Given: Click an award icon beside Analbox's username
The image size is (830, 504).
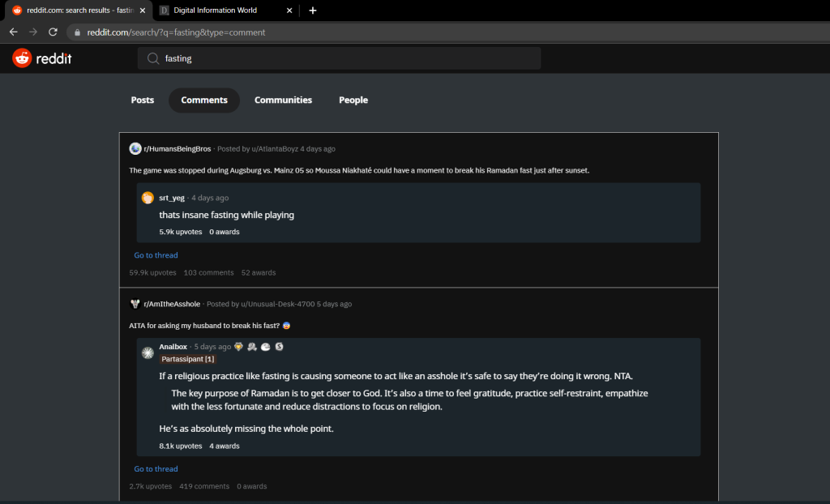Looking at the screenshot, I should point(237,346).
